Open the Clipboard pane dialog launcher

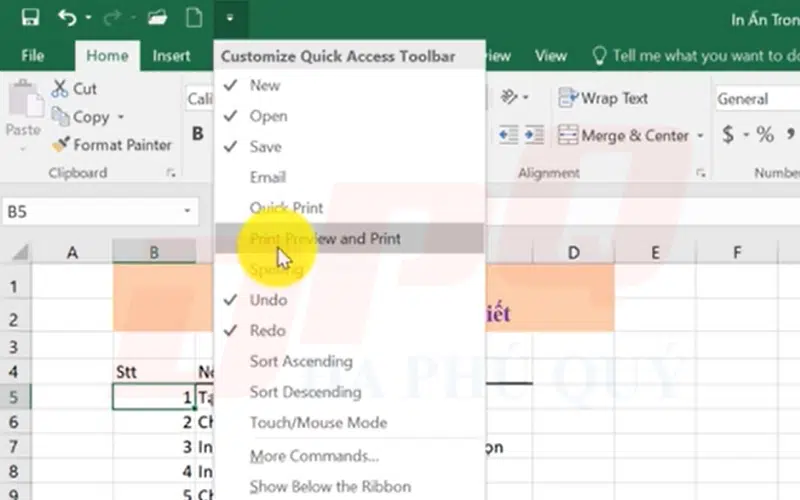pos(171,173)
